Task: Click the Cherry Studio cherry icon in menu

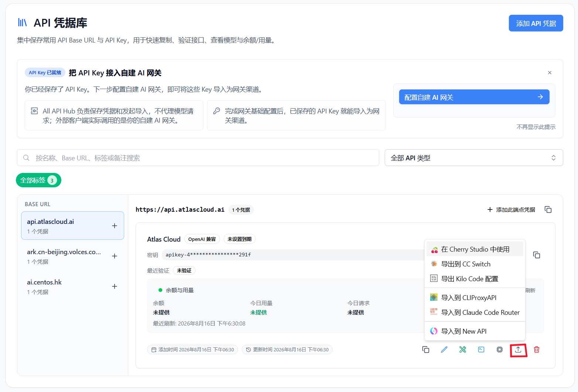Action: pyautogui.click(x=434, y=250)
